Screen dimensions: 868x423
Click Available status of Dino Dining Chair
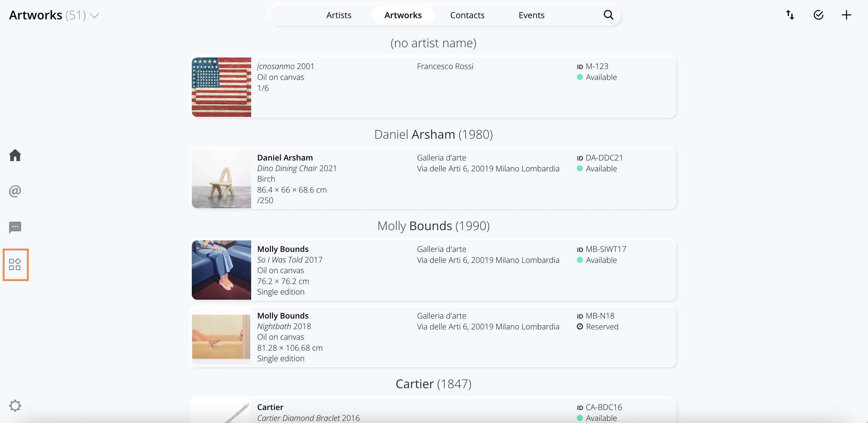tap(597, 169)
